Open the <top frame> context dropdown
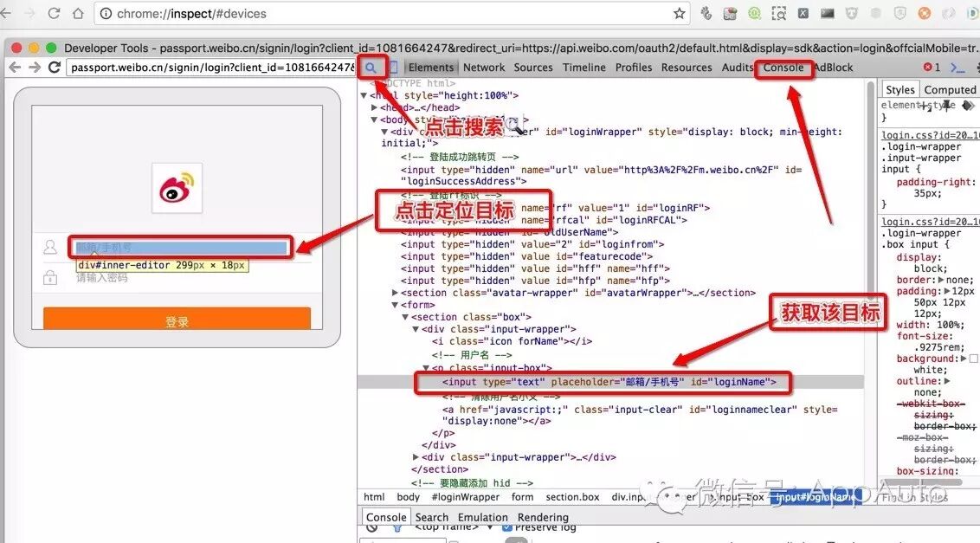980x543 pixels. (453, 527)
